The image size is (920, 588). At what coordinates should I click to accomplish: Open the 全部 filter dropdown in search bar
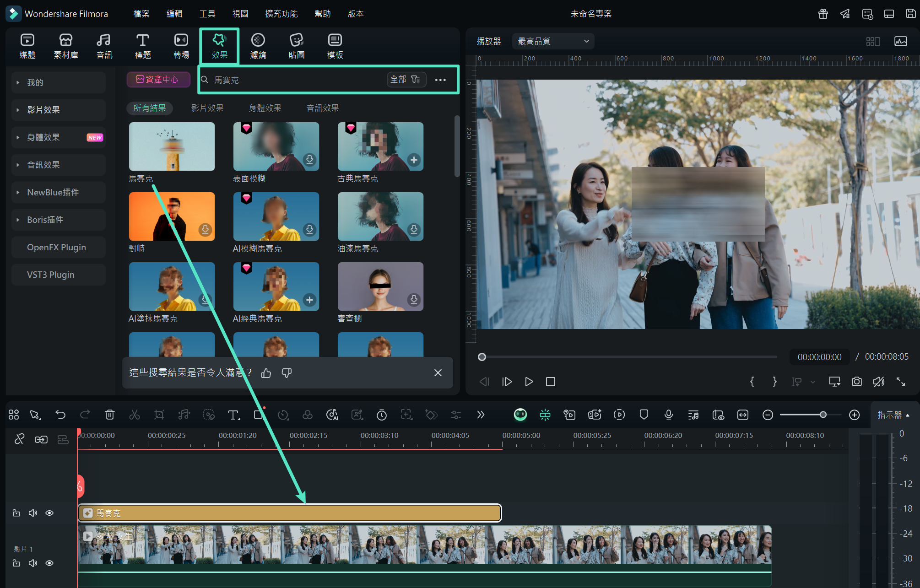pos(406,80)
